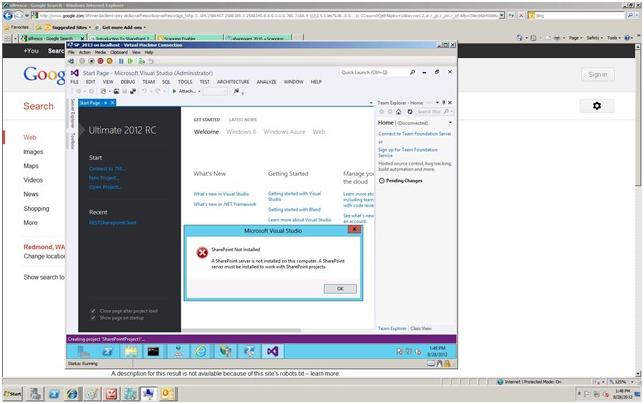Open the DEBUG menu in Visual Studio
The height and width of the screenshot is (404, 644).
coord(128,82)
